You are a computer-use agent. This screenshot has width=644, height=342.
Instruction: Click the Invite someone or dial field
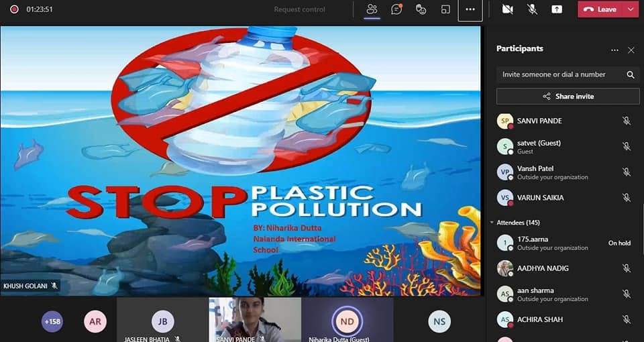[568, 74]
